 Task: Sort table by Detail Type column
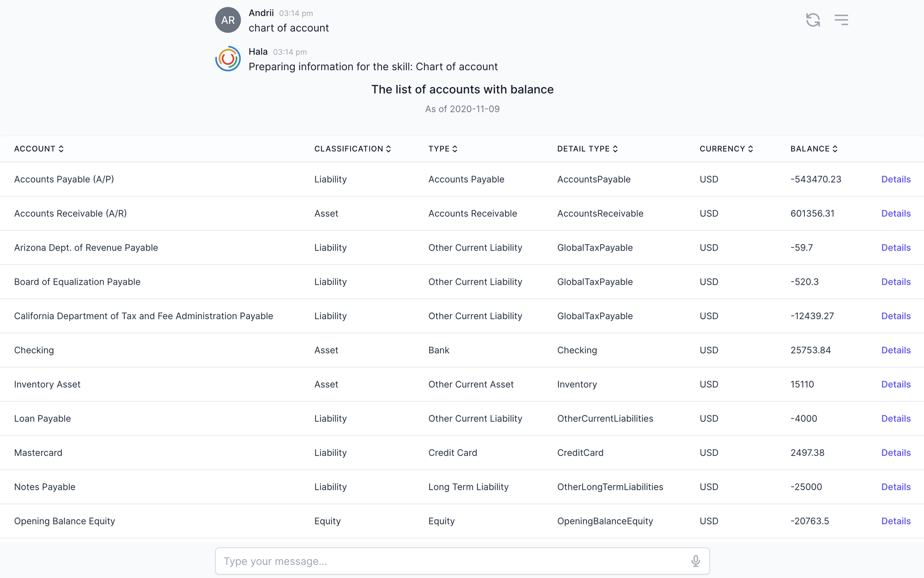(587, 149)
